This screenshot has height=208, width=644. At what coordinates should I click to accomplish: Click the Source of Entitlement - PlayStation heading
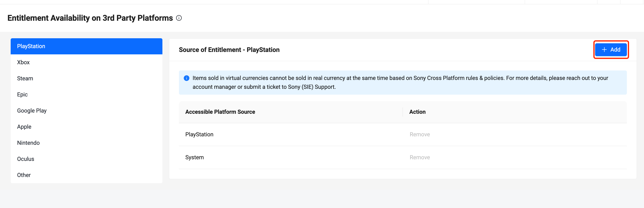click(229, 50)
